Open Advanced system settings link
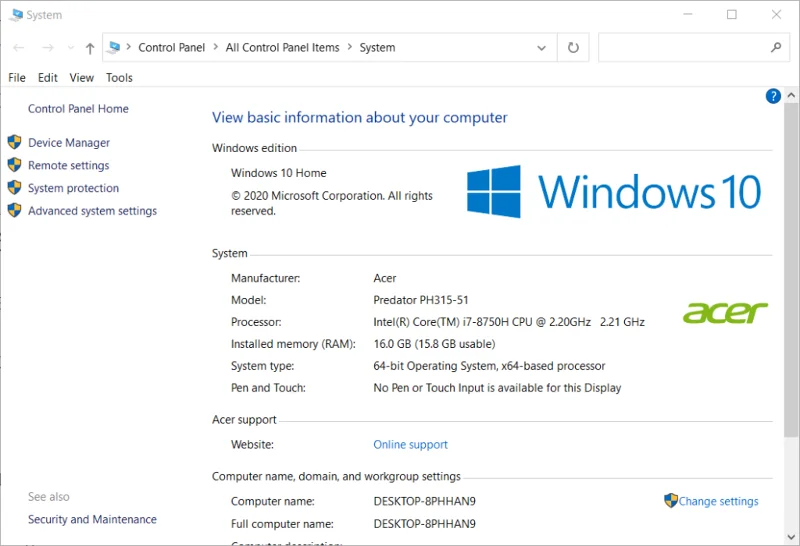The height and width of the screenshot is (546, 800). click(x=92, y=211)
